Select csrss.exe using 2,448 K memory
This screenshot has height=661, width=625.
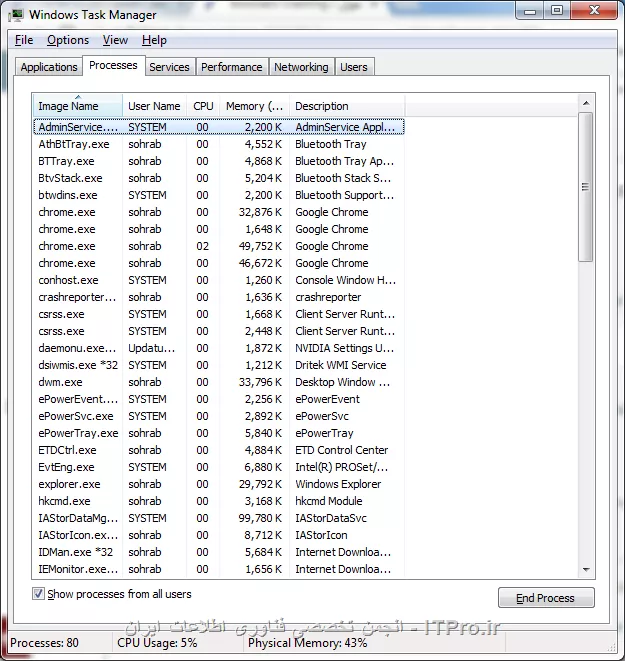click(x=219, y=331)
